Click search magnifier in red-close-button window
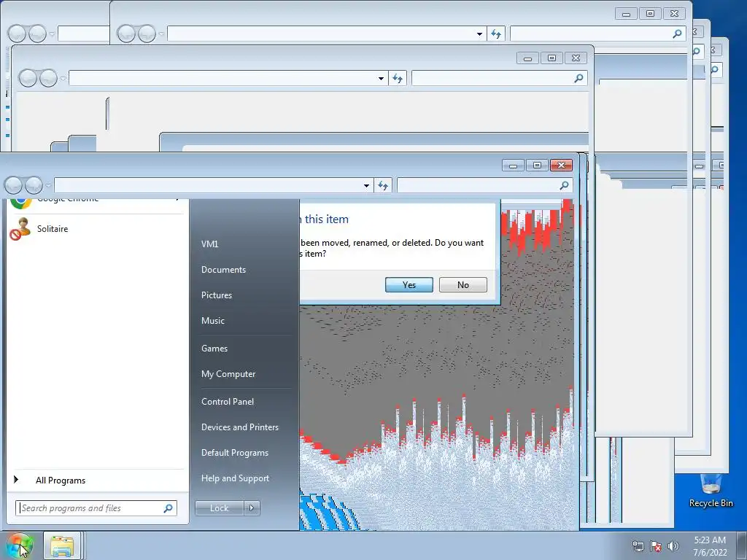 click(x=565, y=185)
